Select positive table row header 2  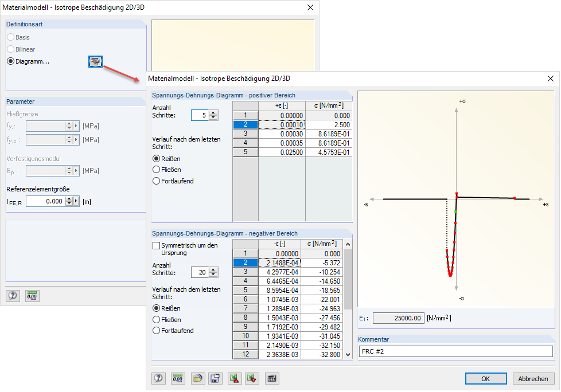point(246,125)
